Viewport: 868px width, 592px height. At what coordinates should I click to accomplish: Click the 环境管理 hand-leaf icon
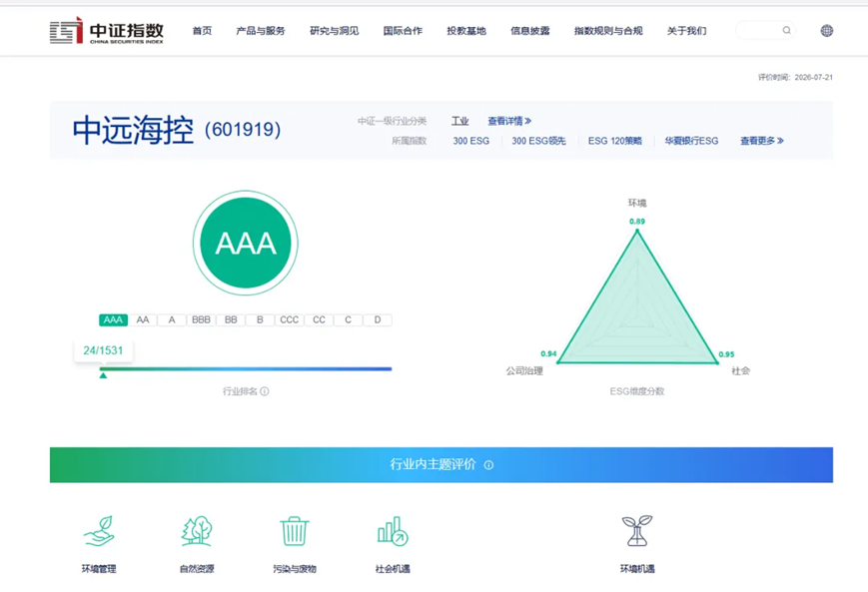[99, 531]
